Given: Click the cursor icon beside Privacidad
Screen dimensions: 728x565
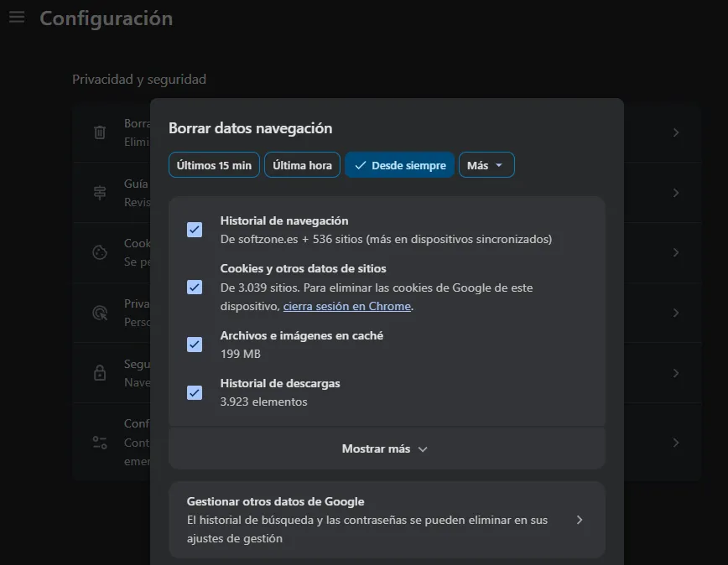Looking at the screenshot, I should 99,313.
